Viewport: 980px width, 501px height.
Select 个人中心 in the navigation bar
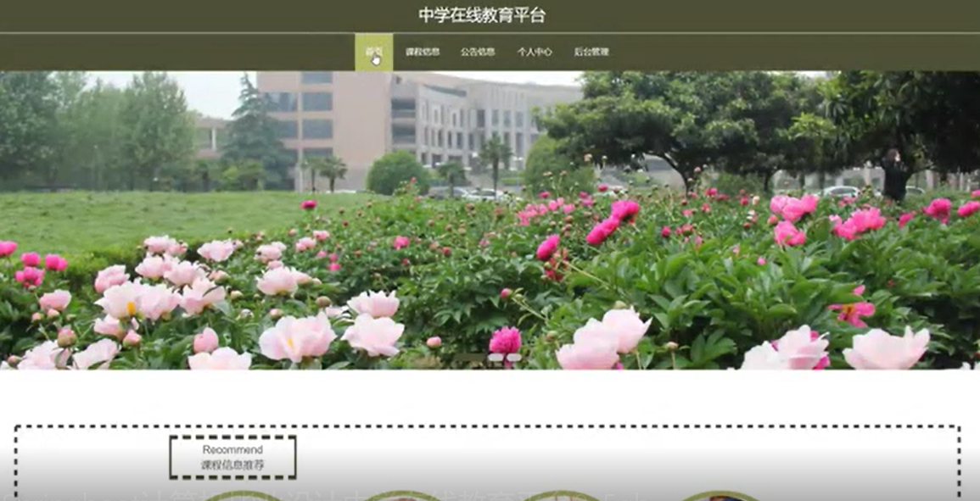pyautogui.click(x=535, y=52)
